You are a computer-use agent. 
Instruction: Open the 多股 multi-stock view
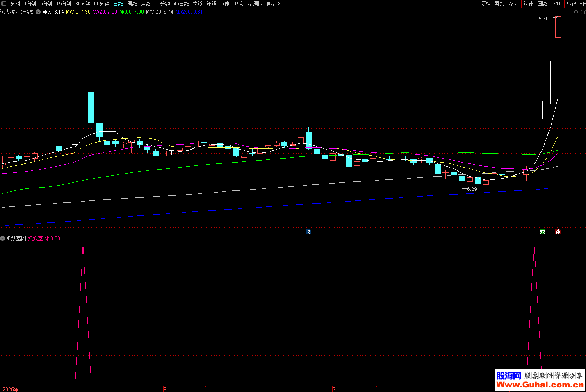tap(514, 4)
